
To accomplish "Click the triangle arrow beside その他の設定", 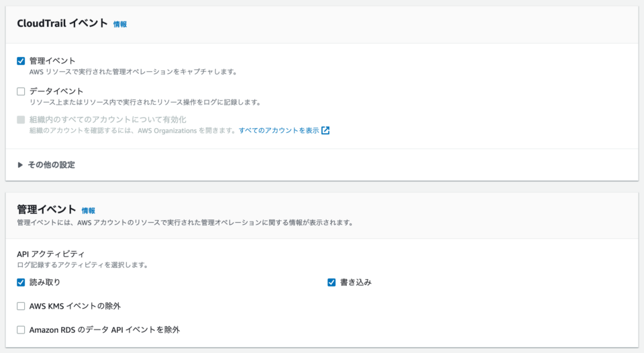I will (x=19, y=165).
